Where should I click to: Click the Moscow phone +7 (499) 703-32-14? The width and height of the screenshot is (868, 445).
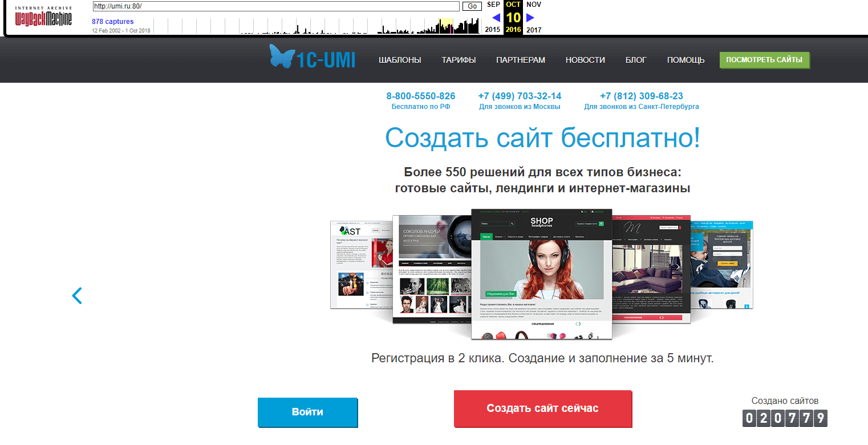(x=520, y=96)
